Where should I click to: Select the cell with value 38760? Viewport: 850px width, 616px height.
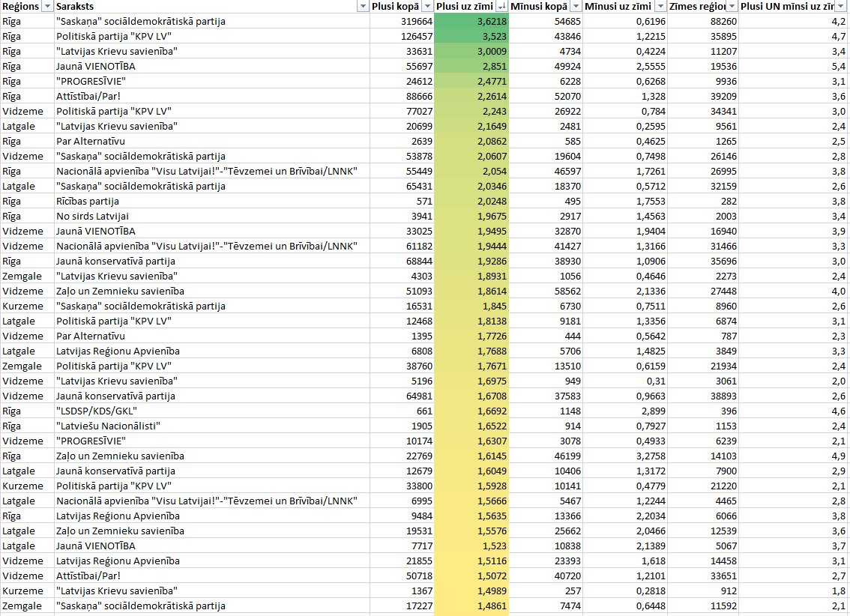pyautogui.click(x=403, y=366)
